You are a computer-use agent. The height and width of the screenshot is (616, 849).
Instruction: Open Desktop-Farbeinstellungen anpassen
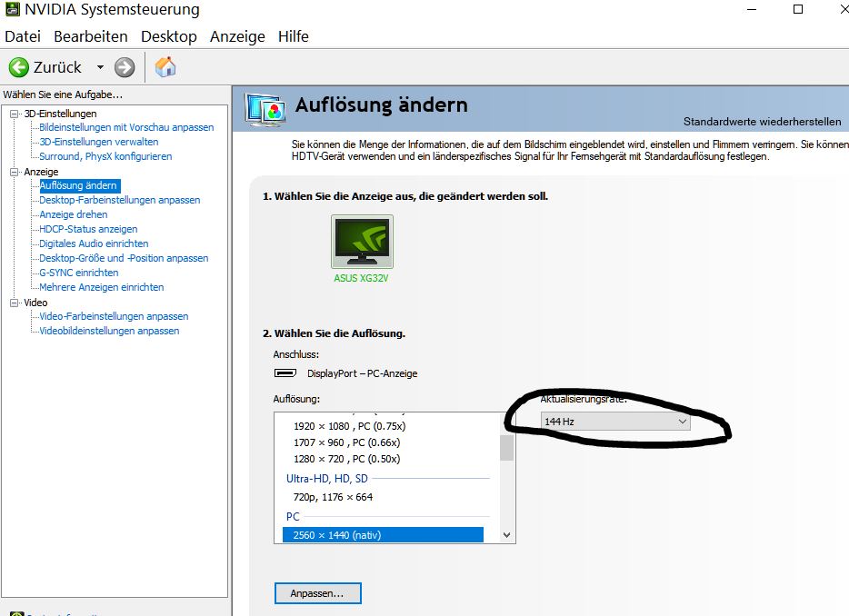coord(120,200)
